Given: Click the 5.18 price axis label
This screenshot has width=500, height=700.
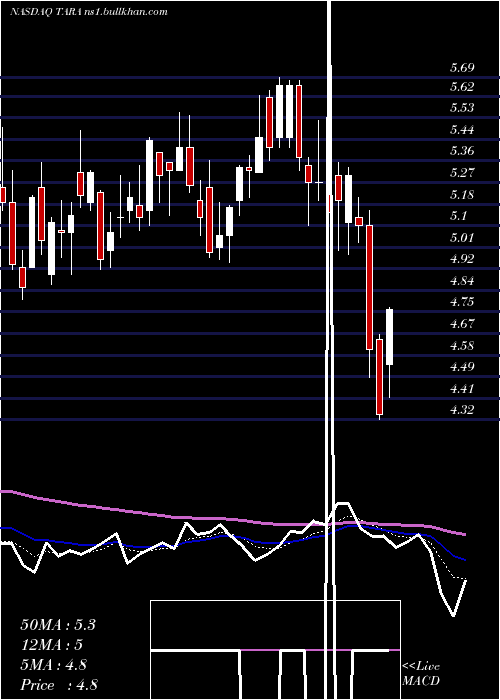Looking at the screenshot, I should 462,195.
